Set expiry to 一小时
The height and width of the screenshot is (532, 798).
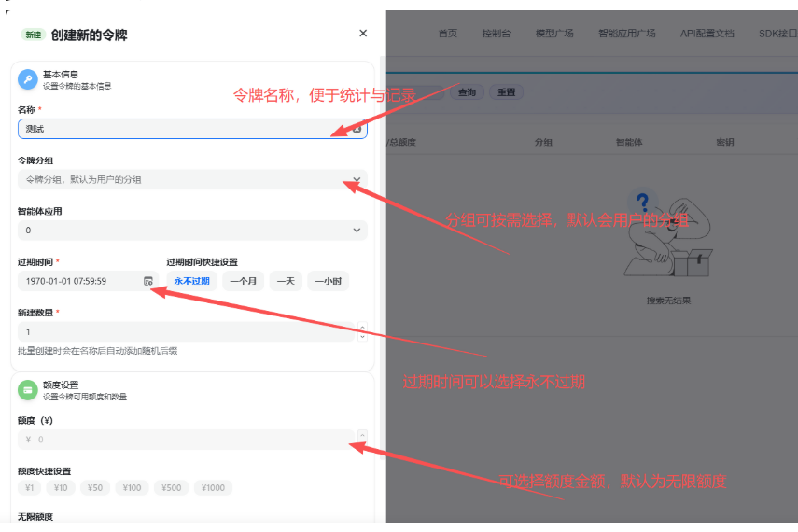[329, 281]
